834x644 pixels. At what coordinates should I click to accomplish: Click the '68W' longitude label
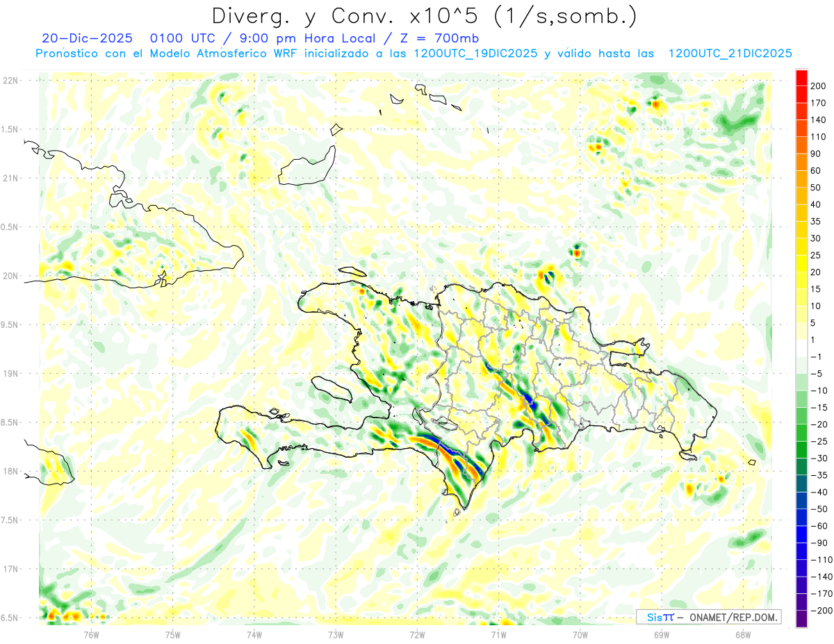(x=742, y=634)
